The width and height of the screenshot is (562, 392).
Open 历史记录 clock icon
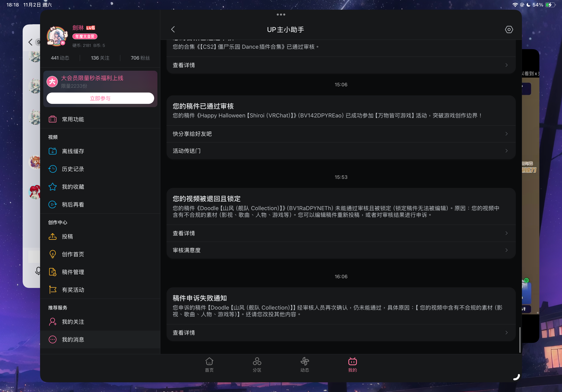point(52,169)
